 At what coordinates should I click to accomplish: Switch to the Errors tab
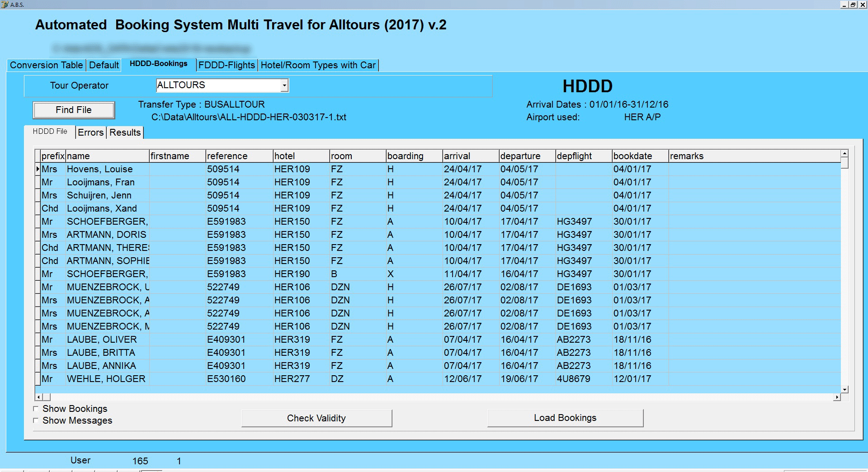click(x=90, y=132)
